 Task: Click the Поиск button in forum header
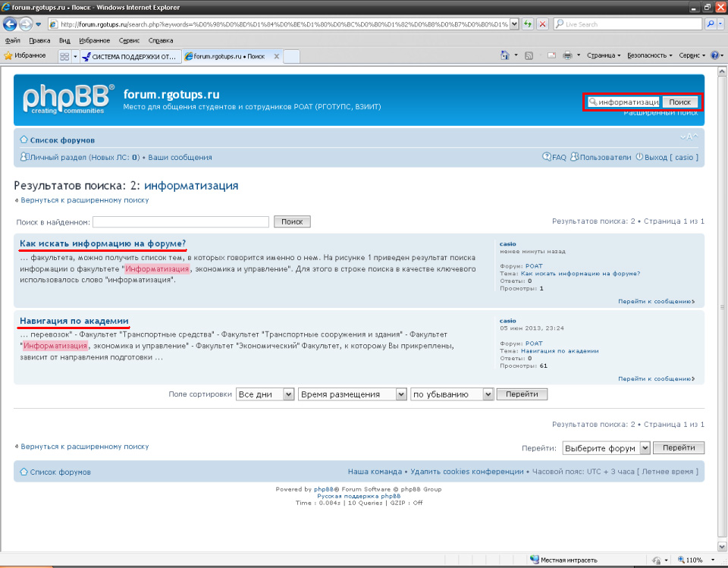click(x=680, y=102)
